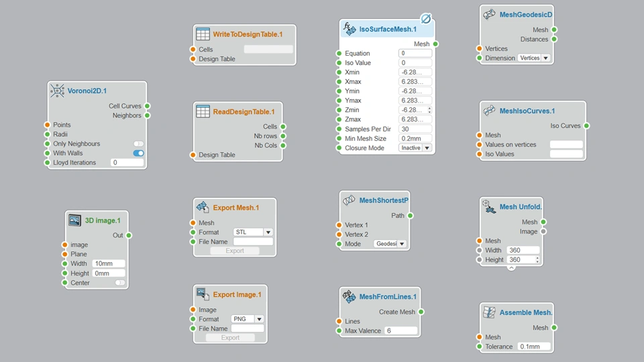Click the Max Valence input field

click(401, 330)
